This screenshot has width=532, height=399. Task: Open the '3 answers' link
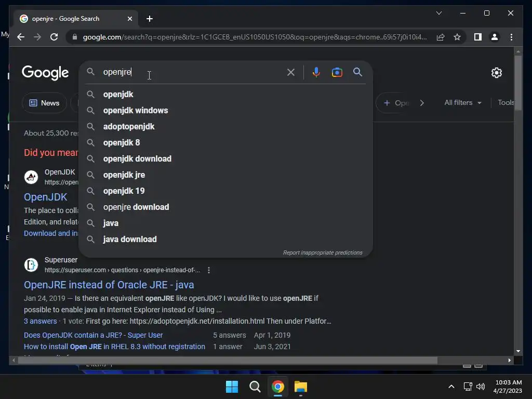tap(41, 321)
